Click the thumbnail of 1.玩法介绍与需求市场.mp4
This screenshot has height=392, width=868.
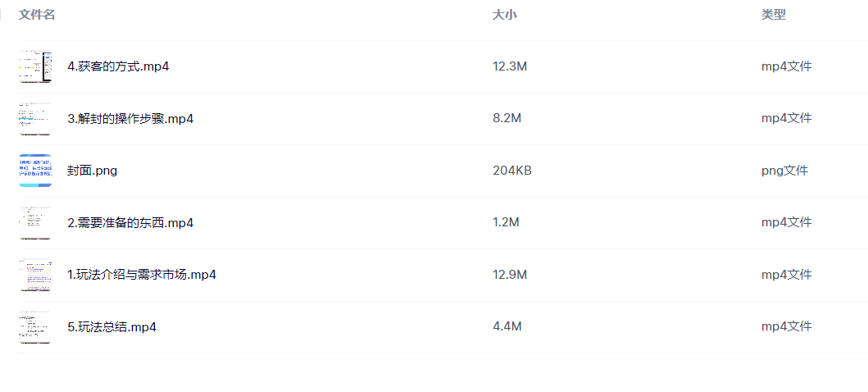pos(35,275)
